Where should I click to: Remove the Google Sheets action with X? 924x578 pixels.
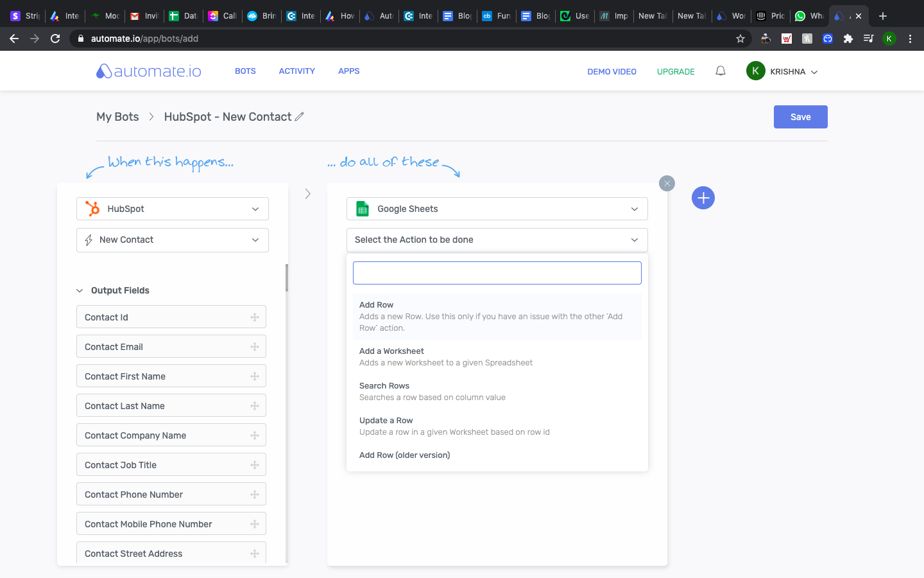[x=667, y=184]
